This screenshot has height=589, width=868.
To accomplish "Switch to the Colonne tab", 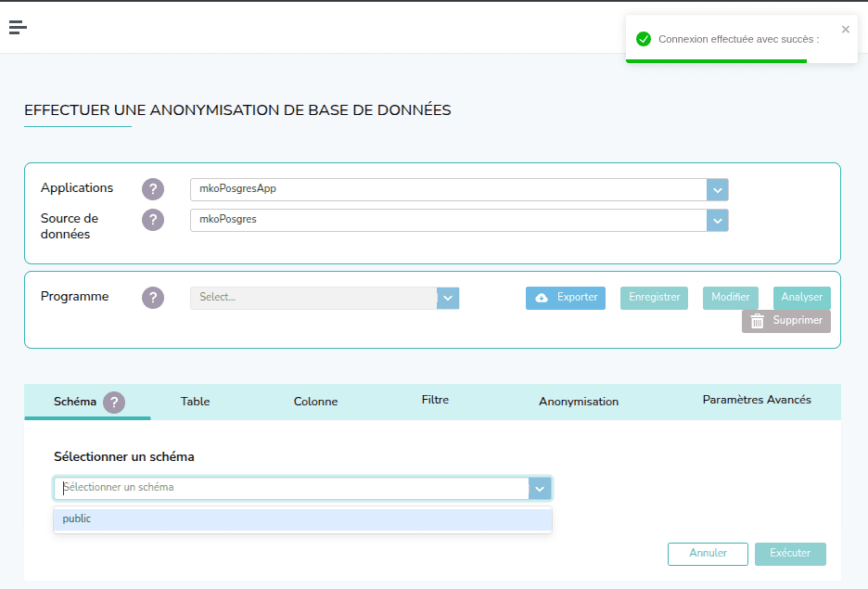I will tap(315, 402).
